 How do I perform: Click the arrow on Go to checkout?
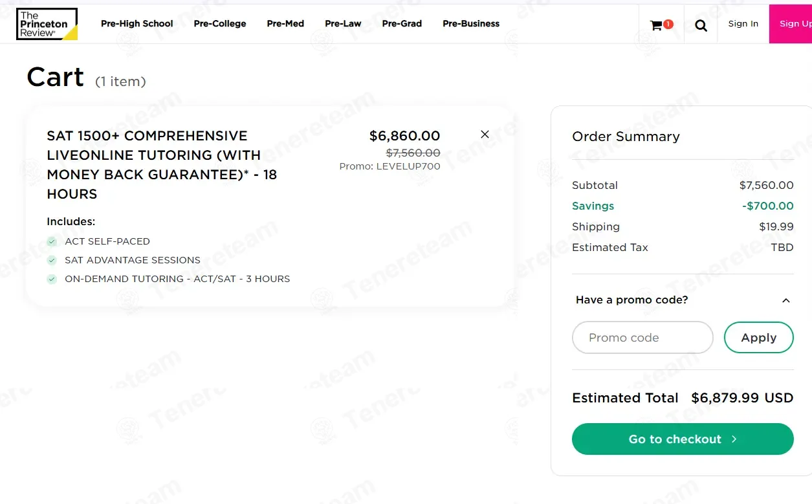(734, 439)
